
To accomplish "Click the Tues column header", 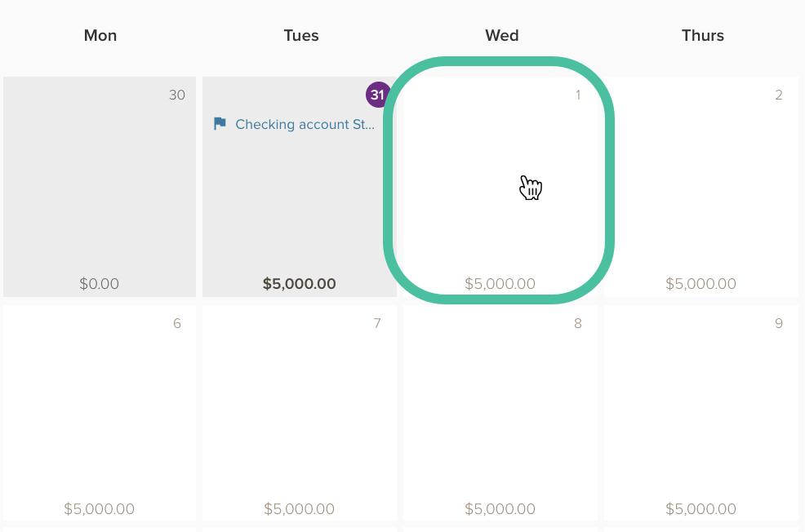I will pyautogui.click(x=301, y=35).
